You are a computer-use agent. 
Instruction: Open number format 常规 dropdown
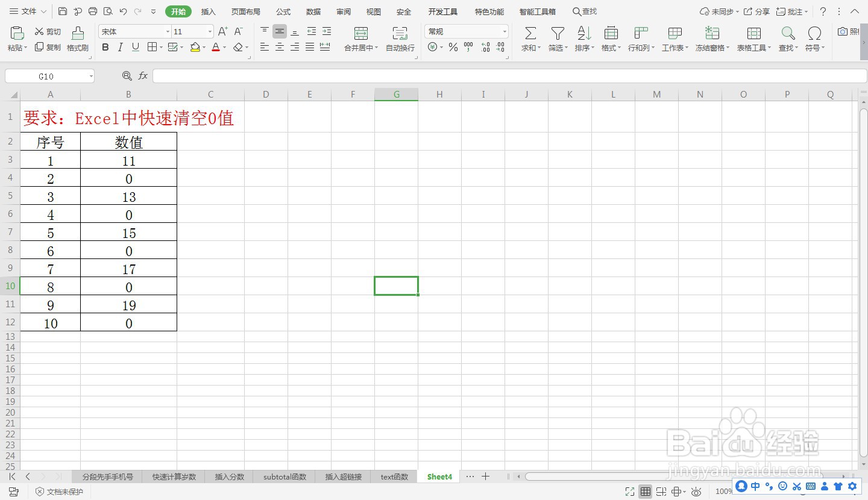505,32
